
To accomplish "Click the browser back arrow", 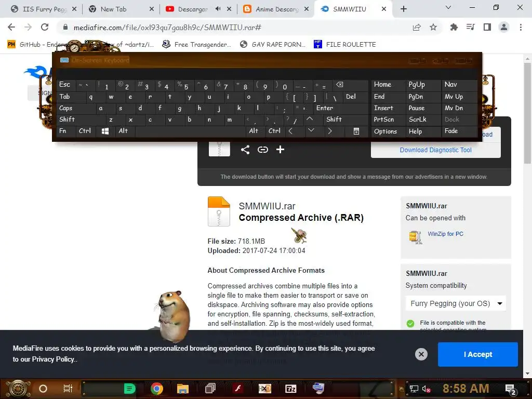I will click(x=11, y=27).
